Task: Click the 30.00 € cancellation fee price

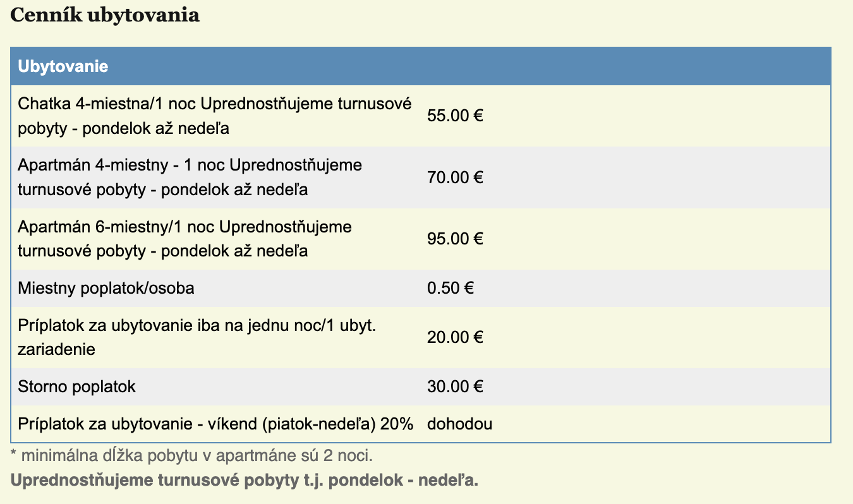Action: coord(455,387)
